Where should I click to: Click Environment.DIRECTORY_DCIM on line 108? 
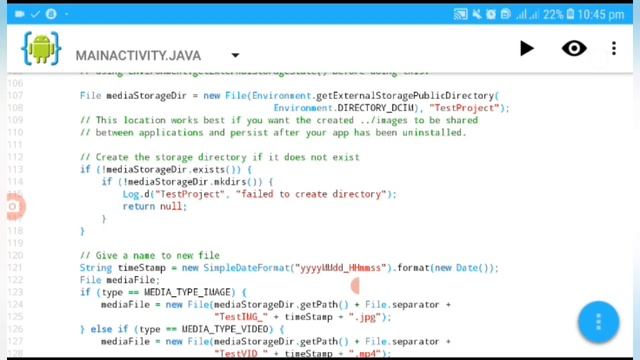345,108
